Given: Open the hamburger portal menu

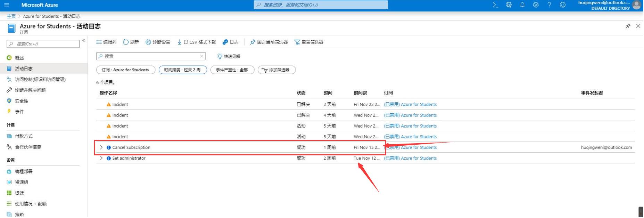Looking at the screenshot, I should 7,5.
